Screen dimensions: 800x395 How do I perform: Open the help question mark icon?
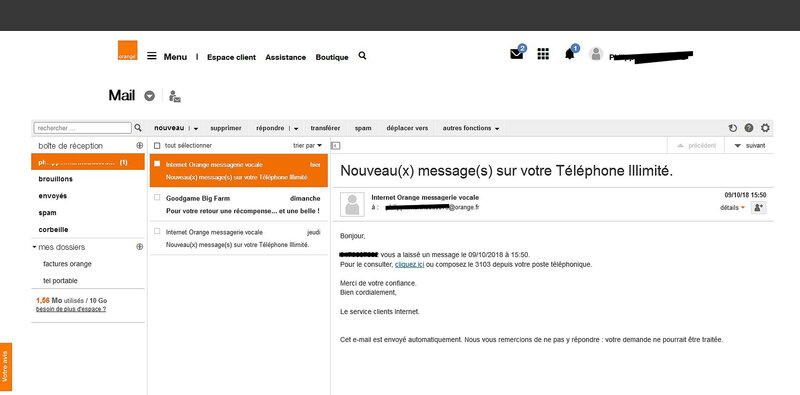pos(748,128)
